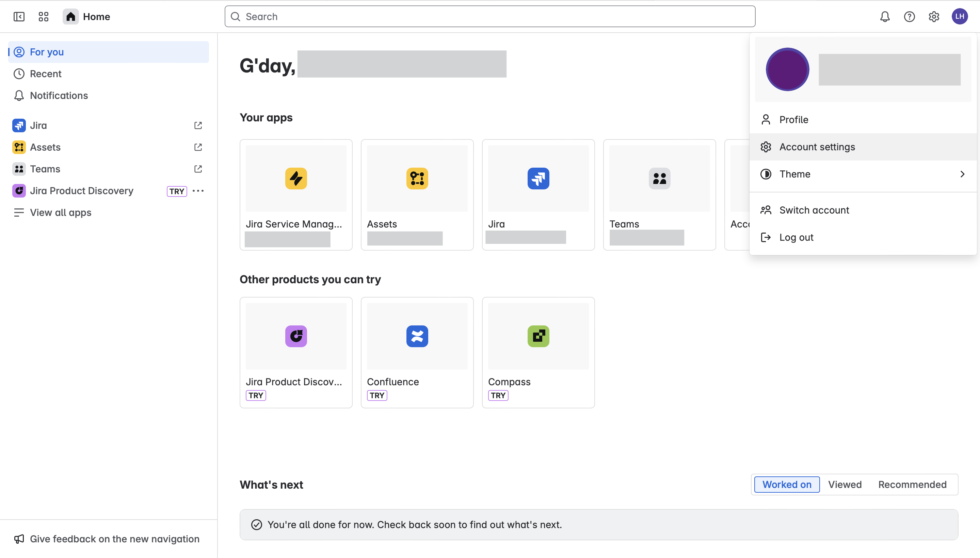The height and width of the screenshot is (558, 980).
Task: Click the LH account avatar
Action: [959, 16]
